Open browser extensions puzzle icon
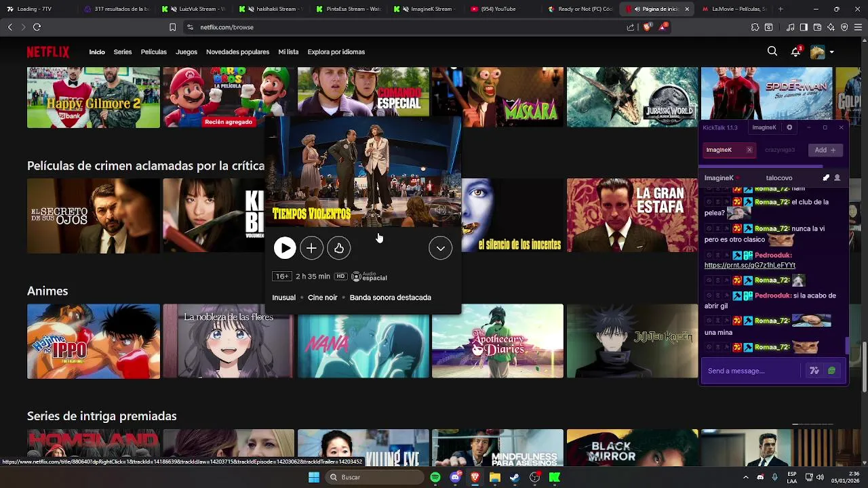 coord(755,27)
